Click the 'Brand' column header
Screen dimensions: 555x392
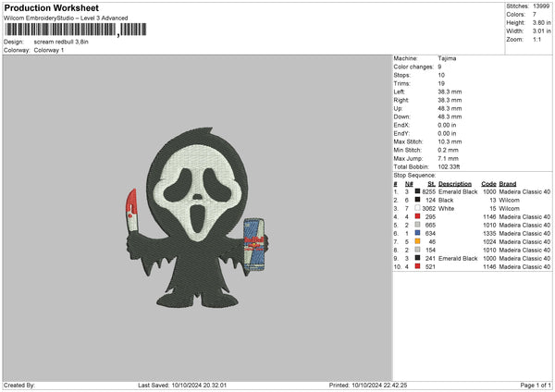point(508,184)
